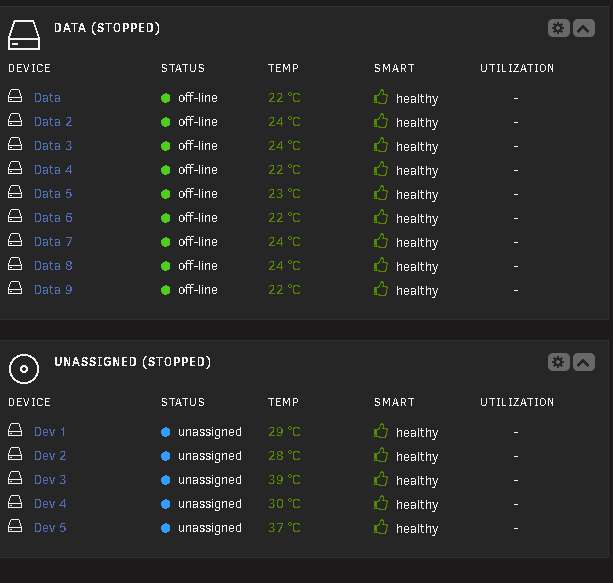Click the 28 °C temperature for Dev 2
Image resolution: width=613 pixels, height=583 pixels.
click(284, 456)
